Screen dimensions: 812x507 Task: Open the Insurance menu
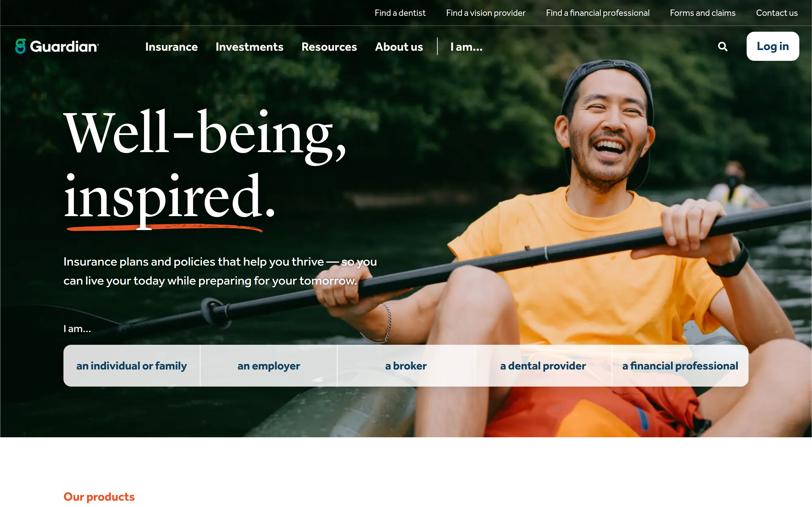[x=172, y=47]
